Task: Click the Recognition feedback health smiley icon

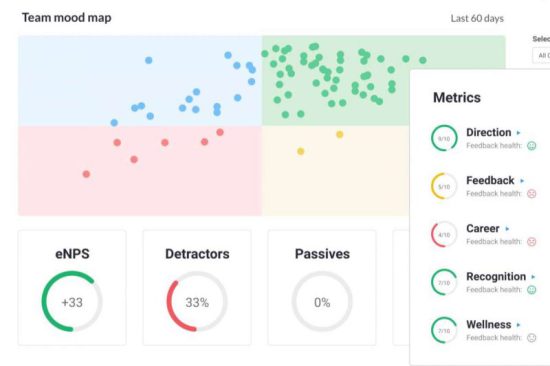Action: click(x=531, y=290)
